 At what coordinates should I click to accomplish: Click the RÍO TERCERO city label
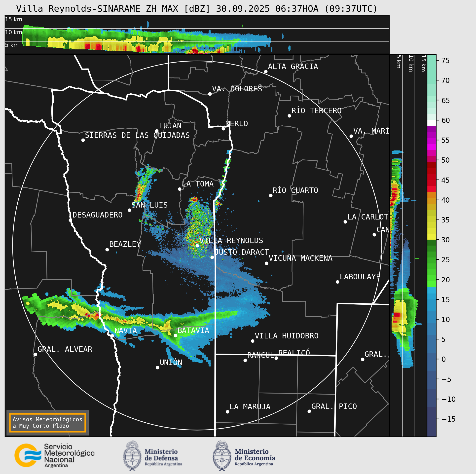pos(316,110)
